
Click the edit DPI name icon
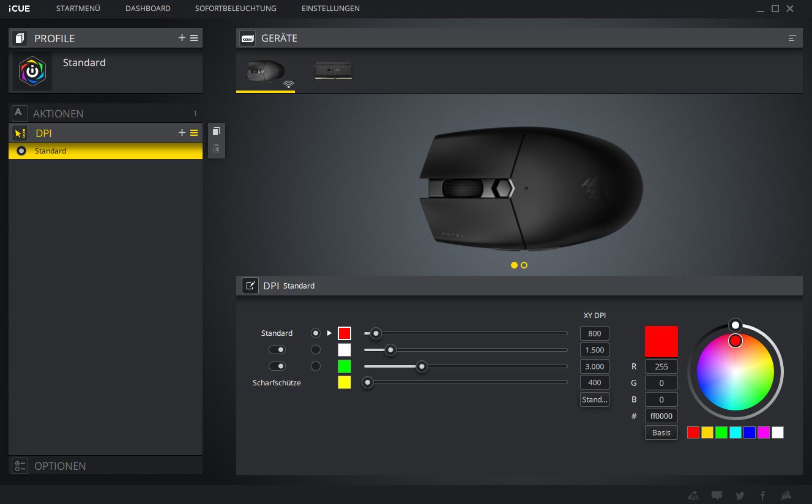point(250,286)
